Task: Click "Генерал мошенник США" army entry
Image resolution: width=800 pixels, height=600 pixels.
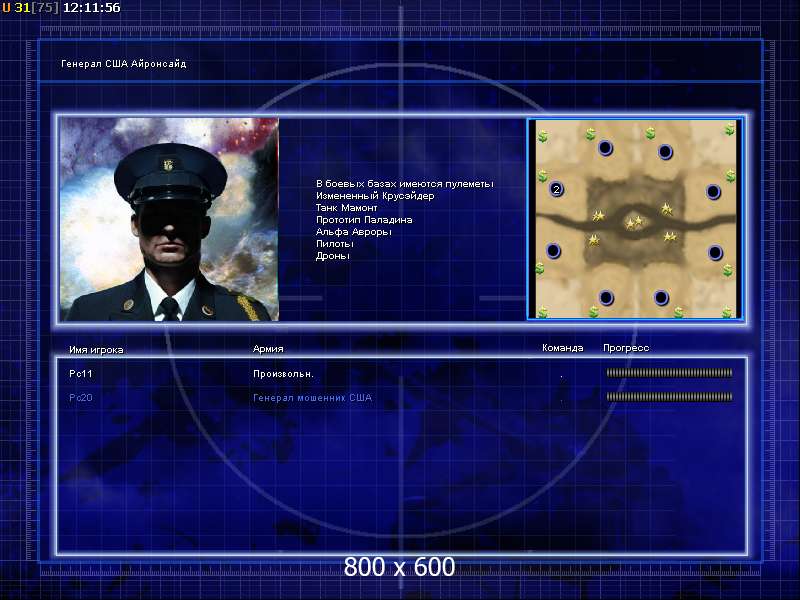Action: click(312, 397)
